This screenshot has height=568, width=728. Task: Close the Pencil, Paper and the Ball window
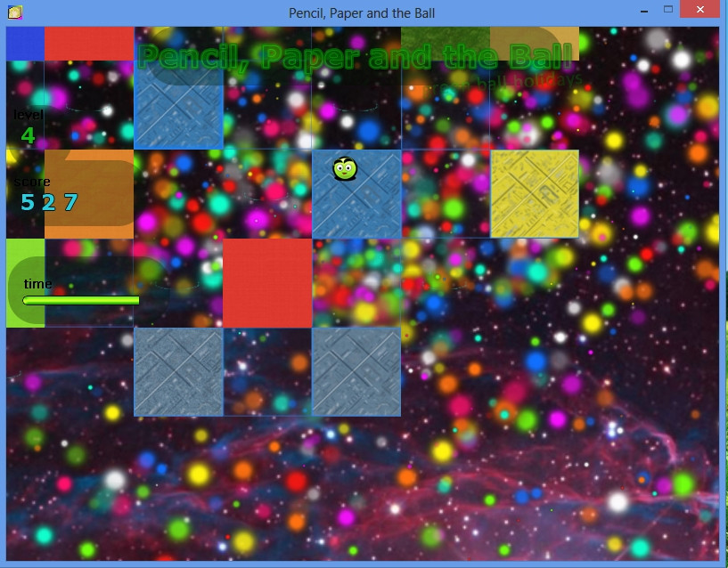pyautogui.click(x=700, y=9)
